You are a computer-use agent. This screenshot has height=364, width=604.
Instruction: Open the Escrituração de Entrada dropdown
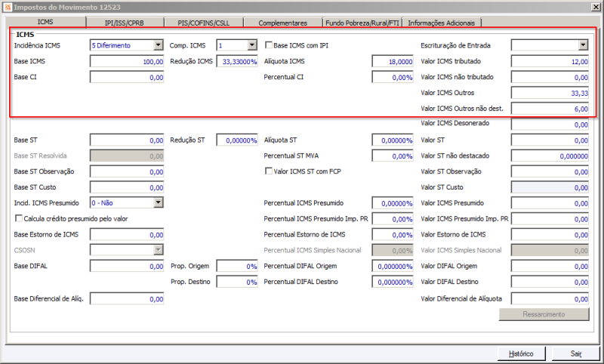click(583, 45)
